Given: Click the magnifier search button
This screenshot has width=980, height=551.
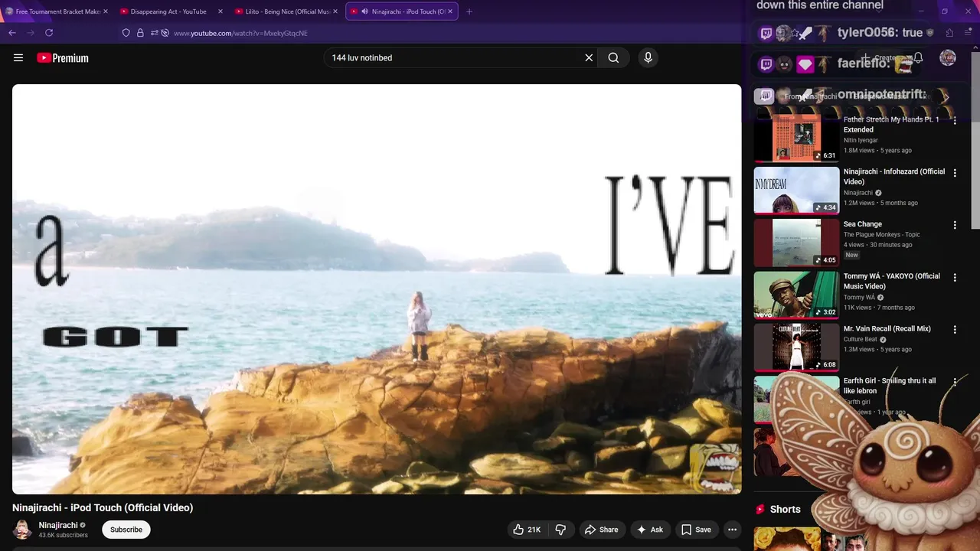Looking at the screenshot, I should [613, 57].
